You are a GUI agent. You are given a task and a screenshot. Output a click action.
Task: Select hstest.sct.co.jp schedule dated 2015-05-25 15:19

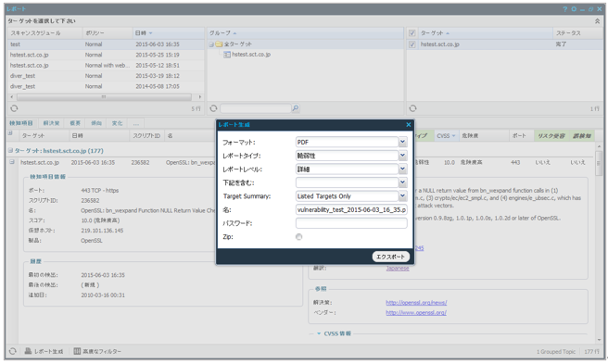[106, 55]
